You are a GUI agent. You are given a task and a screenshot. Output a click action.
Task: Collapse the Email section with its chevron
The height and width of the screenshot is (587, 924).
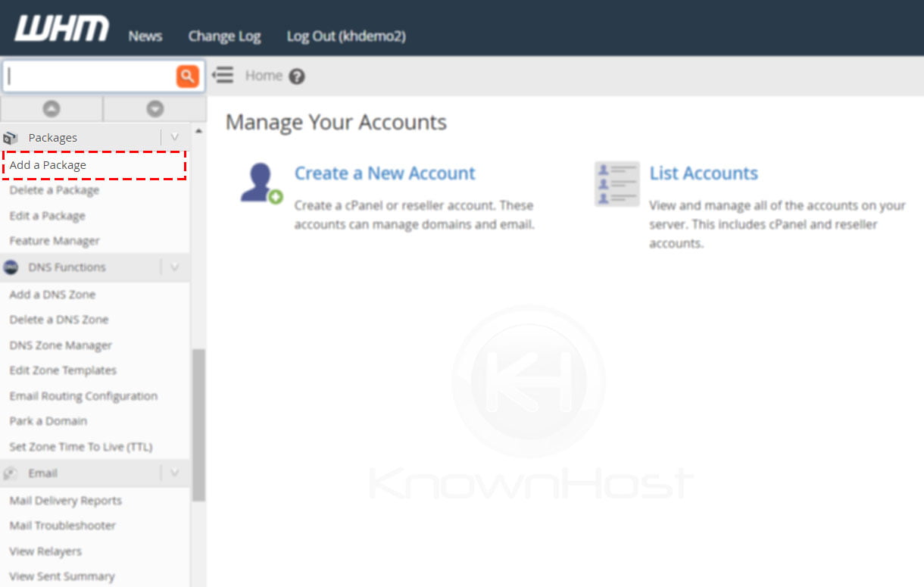(x=175, y=473)
